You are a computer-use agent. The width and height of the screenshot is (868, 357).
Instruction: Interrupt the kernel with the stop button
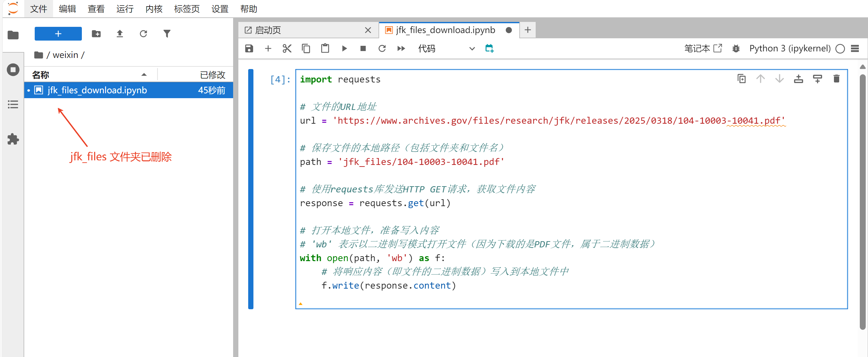[x=363, y=48]
